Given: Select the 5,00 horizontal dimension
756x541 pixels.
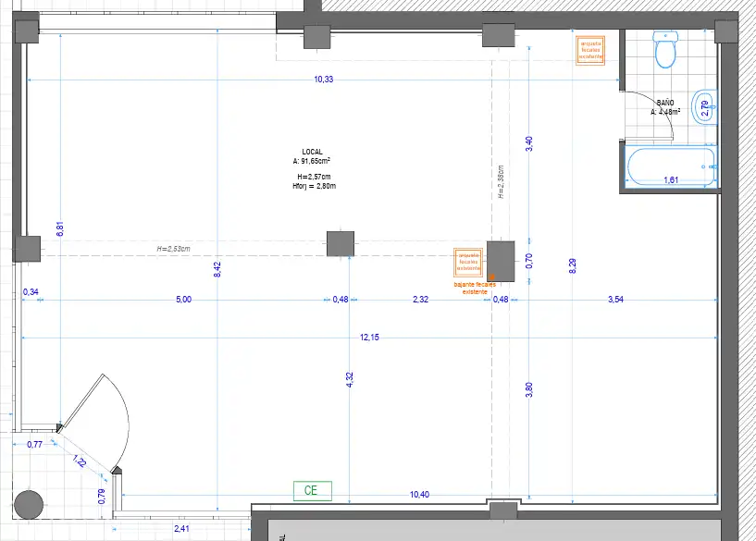Looking at the screenshot, I should (184, 300).
